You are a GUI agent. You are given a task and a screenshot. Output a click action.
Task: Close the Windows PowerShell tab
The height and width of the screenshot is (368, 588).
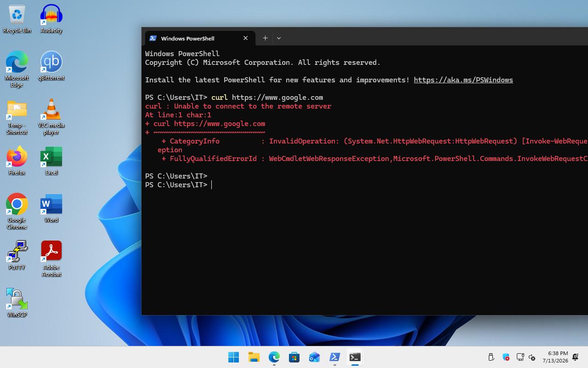point(245,38)
